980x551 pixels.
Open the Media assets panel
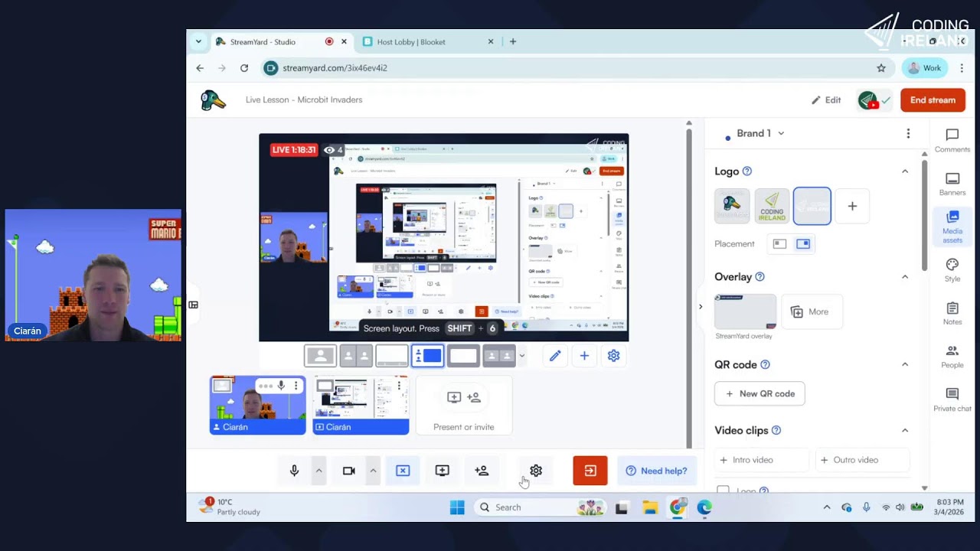(x=952, y=227)
